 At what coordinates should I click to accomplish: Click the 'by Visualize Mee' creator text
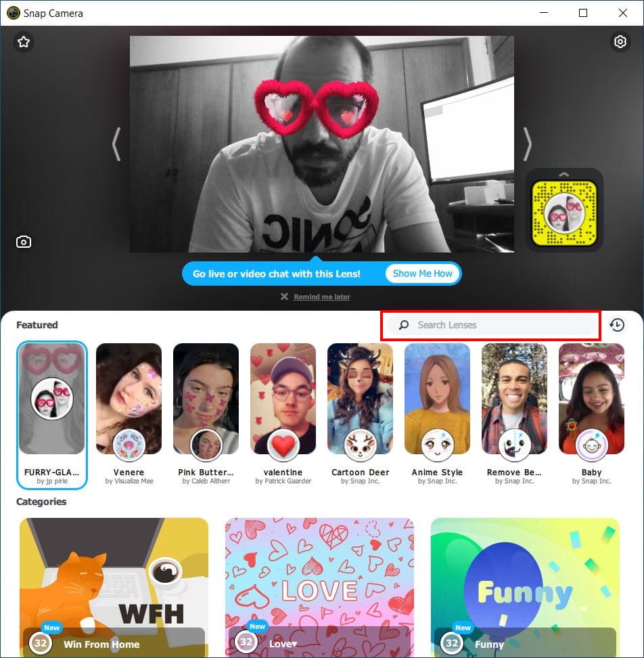[129, 481]
